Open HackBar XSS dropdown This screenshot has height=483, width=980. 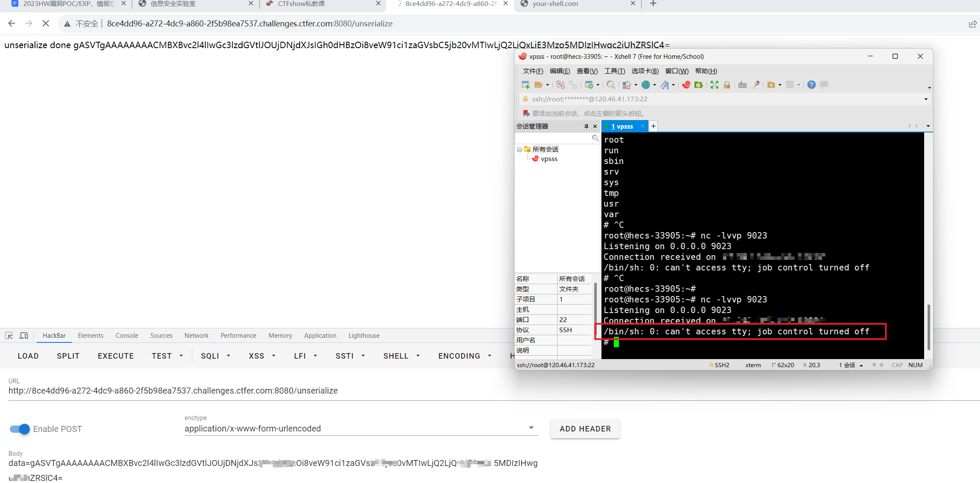point(262,356)
